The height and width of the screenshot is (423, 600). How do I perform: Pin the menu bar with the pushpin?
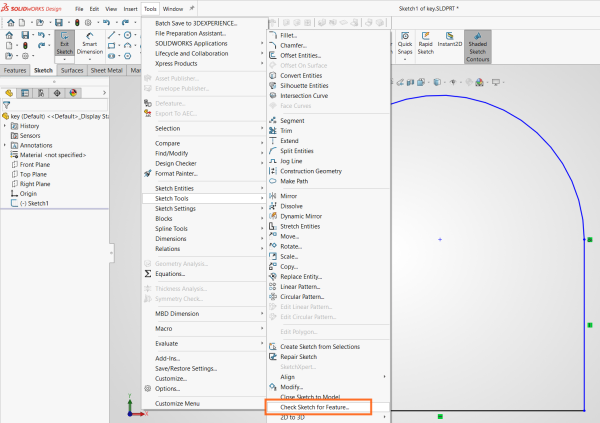pos(192,8)
